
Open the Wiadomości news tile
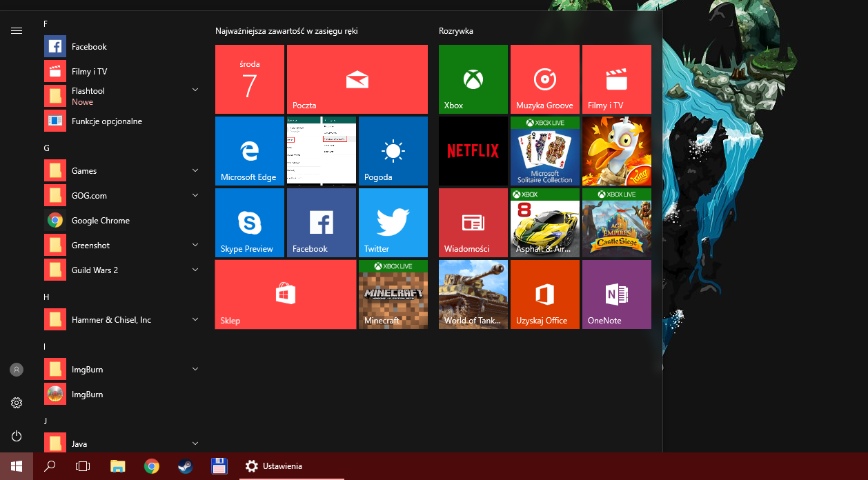coord(473,223)
